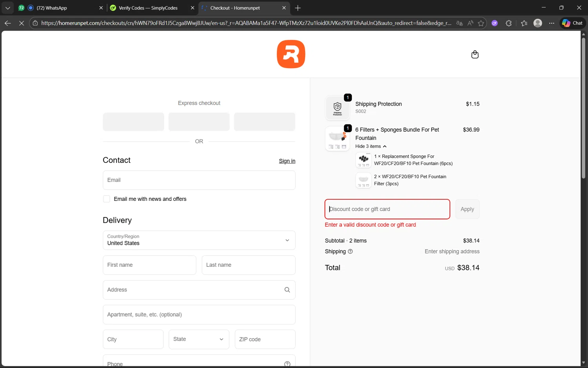
Task: Open the read aloud icon
Action: tap(470, 23)
